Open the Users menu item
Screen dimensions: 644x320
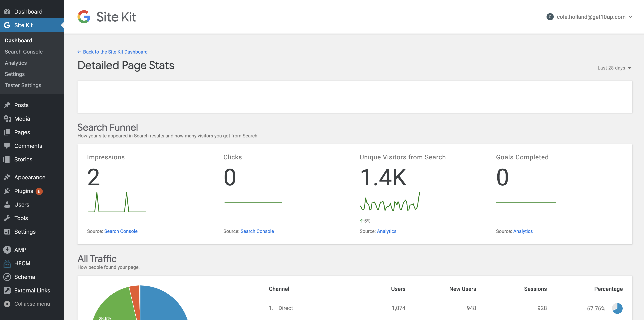22,205
